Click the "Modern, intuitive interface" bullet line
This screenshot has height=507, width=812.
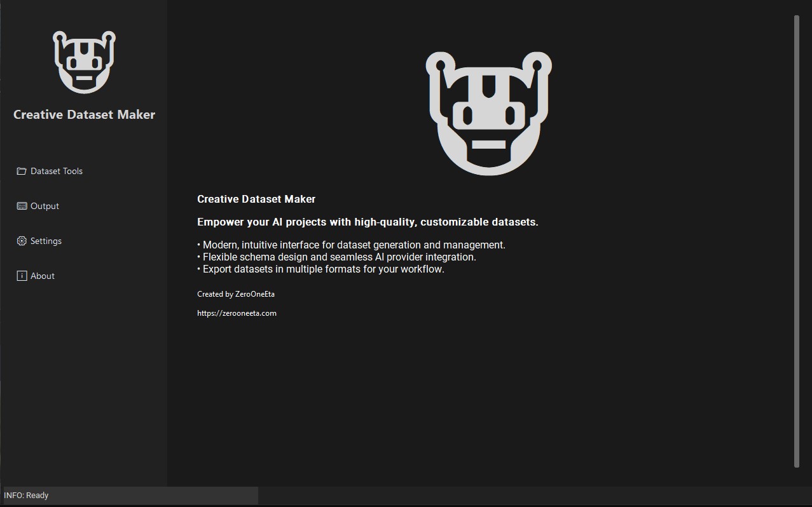[351, 245]
